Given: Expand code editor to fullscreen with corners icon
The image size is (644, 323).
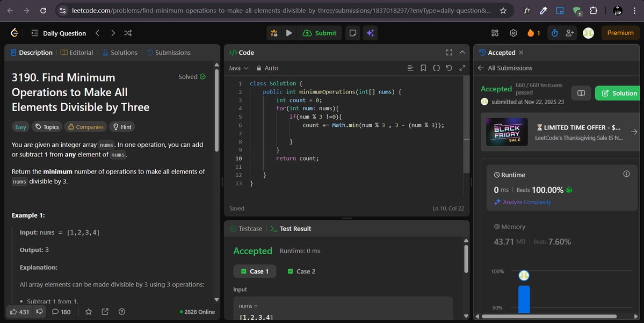Looking at the screenshot, I should (449, 52).
